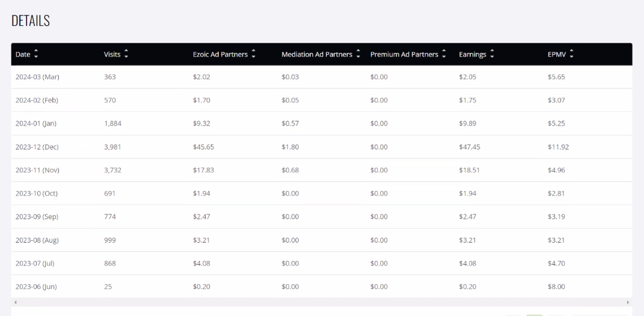
Task: Select the 2023-06 (Jun) row date
Action: click(x=36, y=287)
